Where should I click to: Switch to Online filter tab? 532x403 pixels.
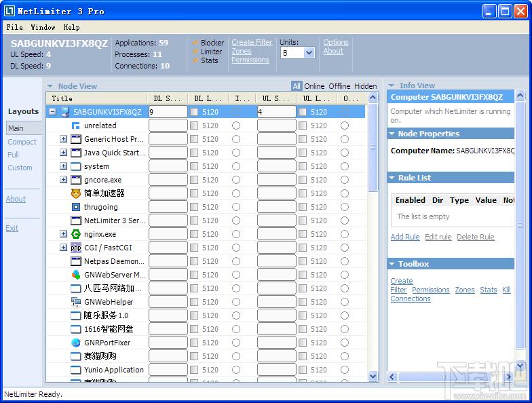(x=314, y=86)
